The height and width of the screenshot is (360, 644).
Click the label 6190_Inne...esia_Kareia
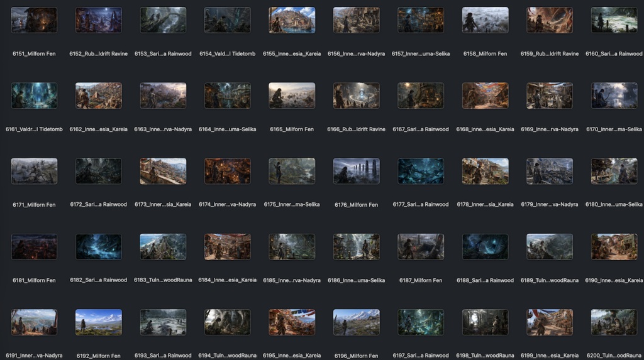[614, 280]
